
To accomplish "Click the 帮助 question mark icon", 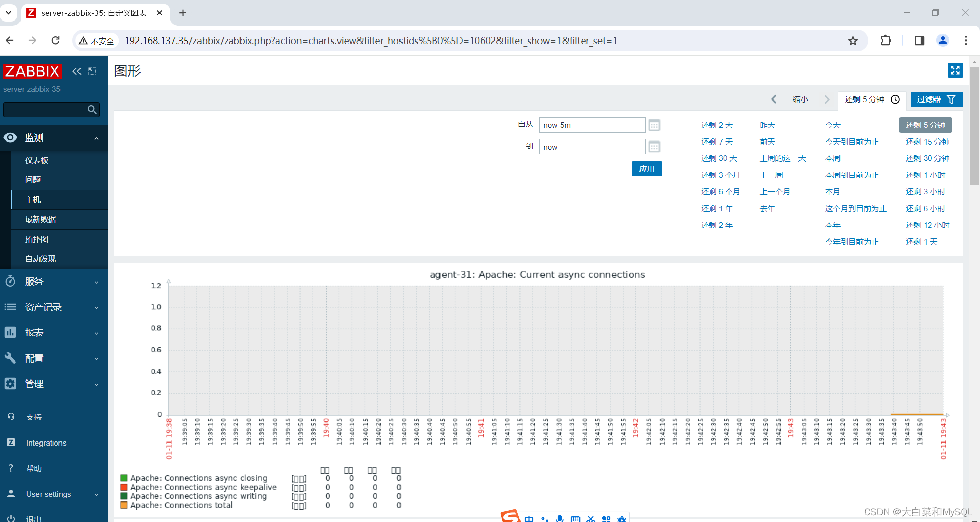I will pos(11,468).
